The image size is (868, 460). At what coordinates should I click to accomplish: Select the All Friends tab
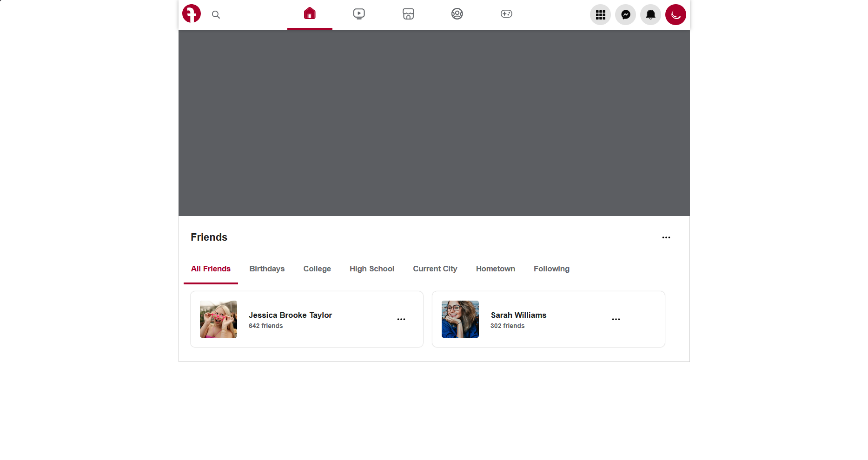click(211, 269)
